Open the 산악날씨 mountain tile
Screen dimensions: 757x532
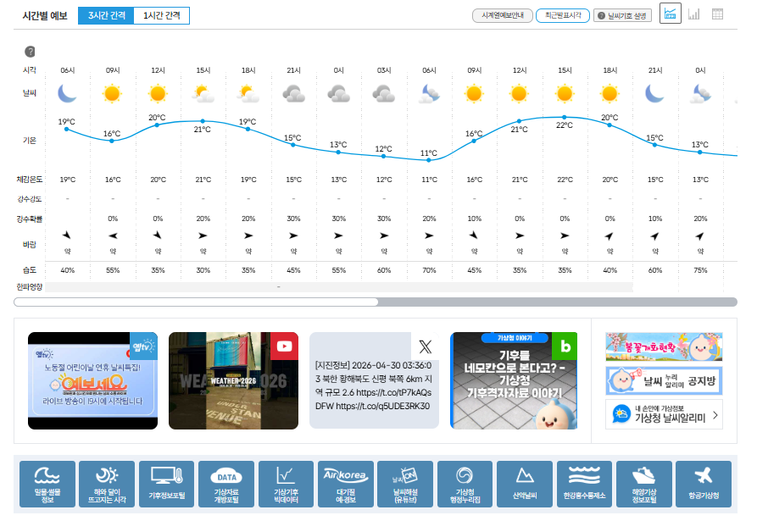(x=524, y=484)
